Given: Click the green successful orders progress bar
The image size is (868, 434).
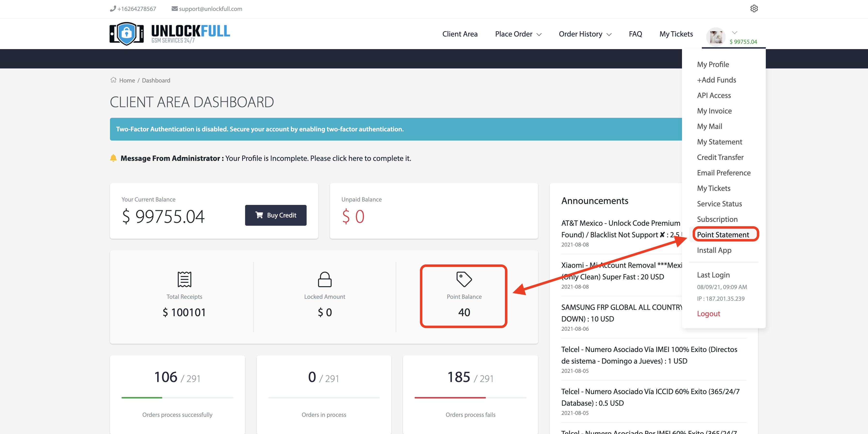Looking at the screenshot, I should coord(142,397).
